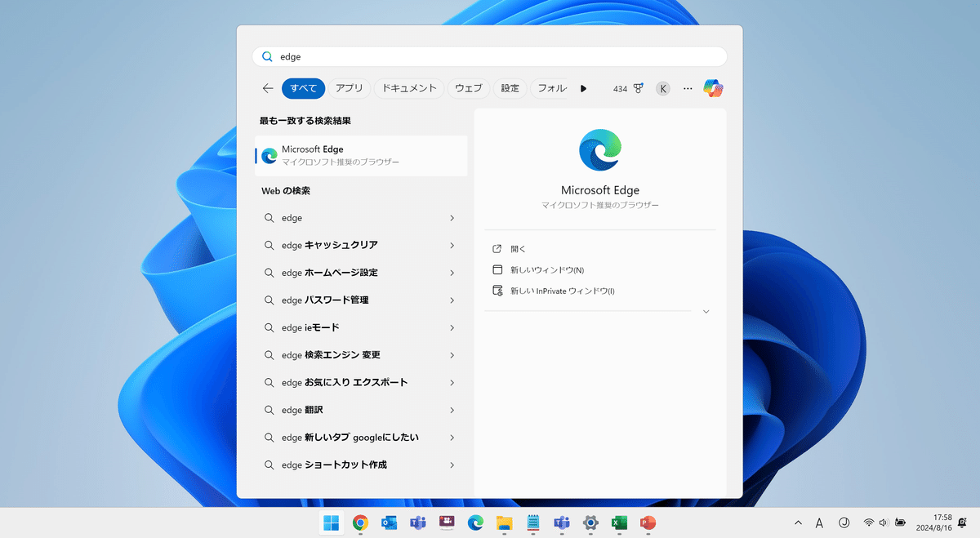Open the K account avatar
This screenshot has height=538, width=980.
click(x=663, y=88)
